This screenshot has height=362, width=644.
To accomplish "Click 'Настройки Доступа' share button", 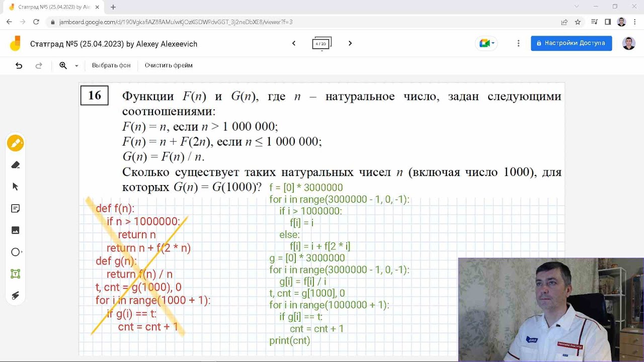I will pos(572,43).
